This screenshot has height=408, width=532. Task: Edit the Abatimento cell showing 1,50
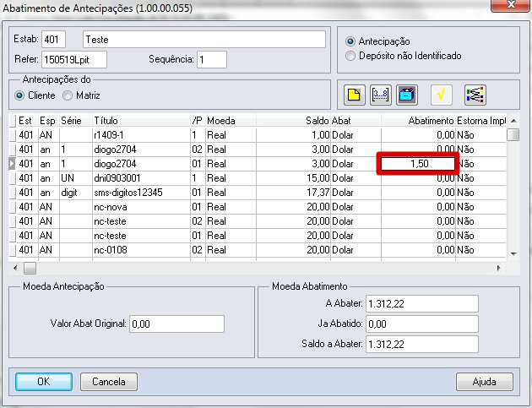click(418, 164)
